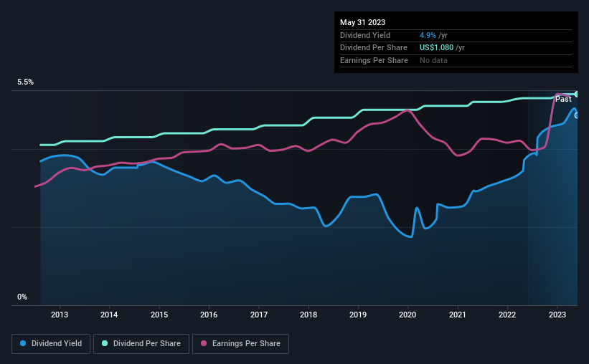Click the US$1.080 dividend per share value

tap(437, 48)
